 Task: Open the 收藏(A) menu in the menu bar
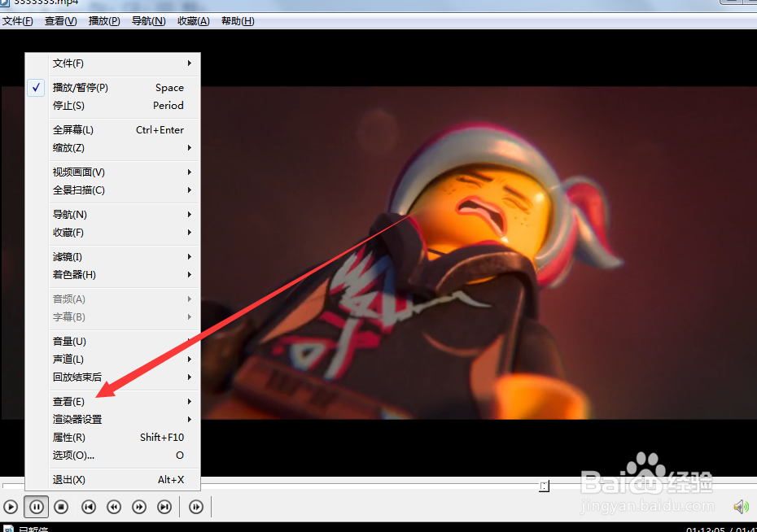194,21
